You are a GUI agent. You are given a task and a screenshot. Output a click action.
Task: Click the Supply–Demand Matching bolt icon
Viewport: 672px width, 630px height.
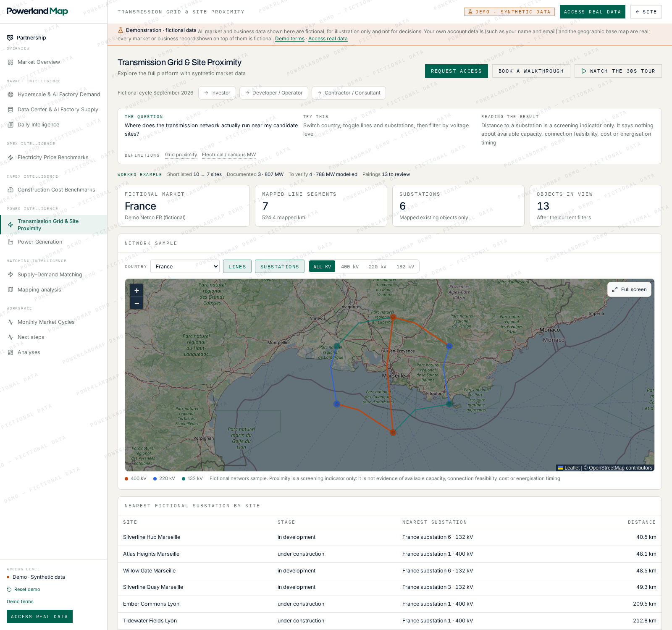click(x=10, y=275)
